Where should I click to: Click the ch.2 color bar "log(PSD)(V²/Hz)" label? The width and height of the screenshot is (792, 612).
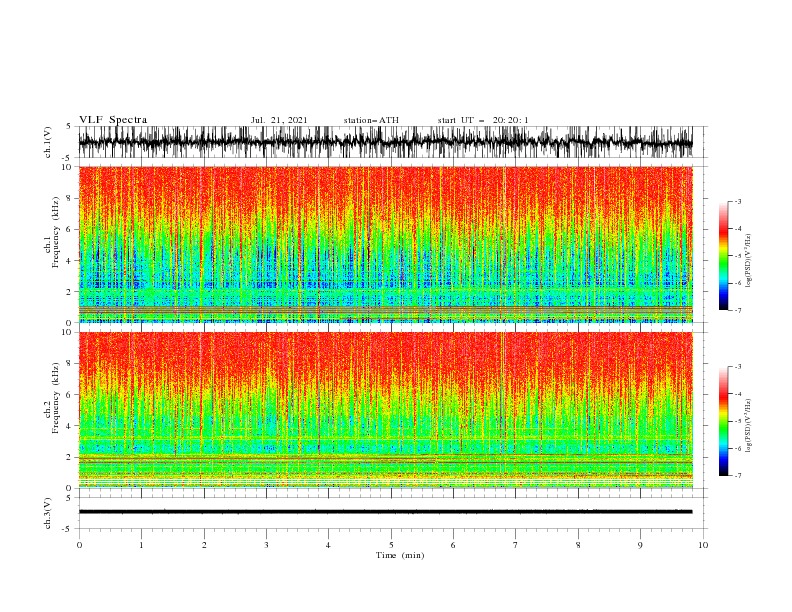point(748,426)
